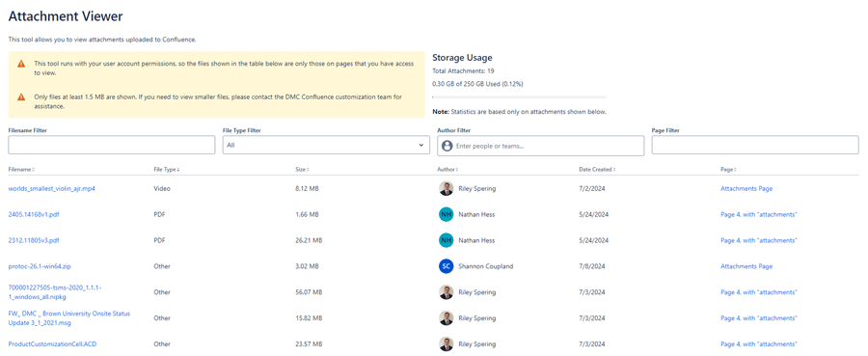Image resolution: width=868 pixels, height=356 pixels.
Task: Sort the table by Size column
Action: 302,170
